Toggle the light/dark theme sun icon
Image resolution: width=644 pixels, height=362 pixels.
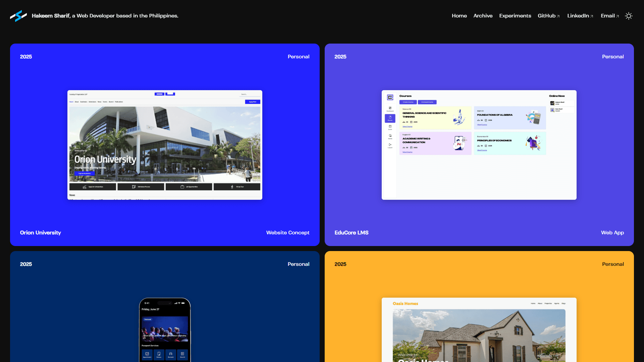(x=629, y=16)
